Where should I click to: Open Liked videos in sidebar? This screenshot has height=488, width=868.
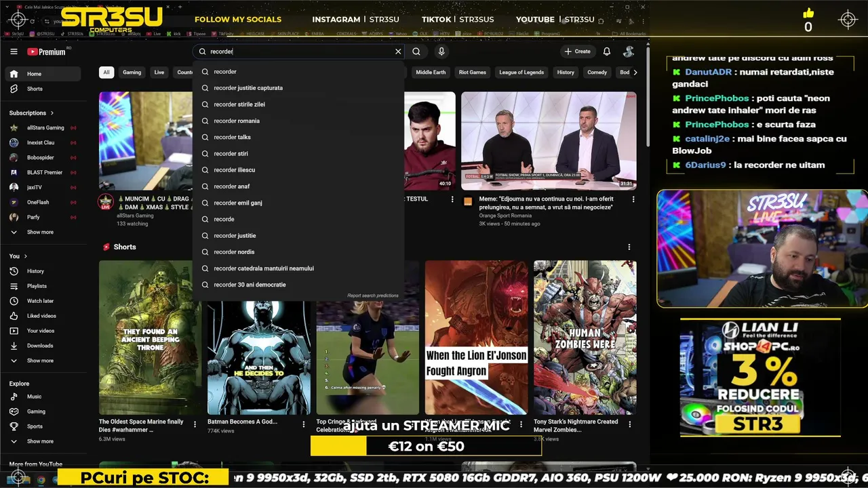[x=43, y=316]
